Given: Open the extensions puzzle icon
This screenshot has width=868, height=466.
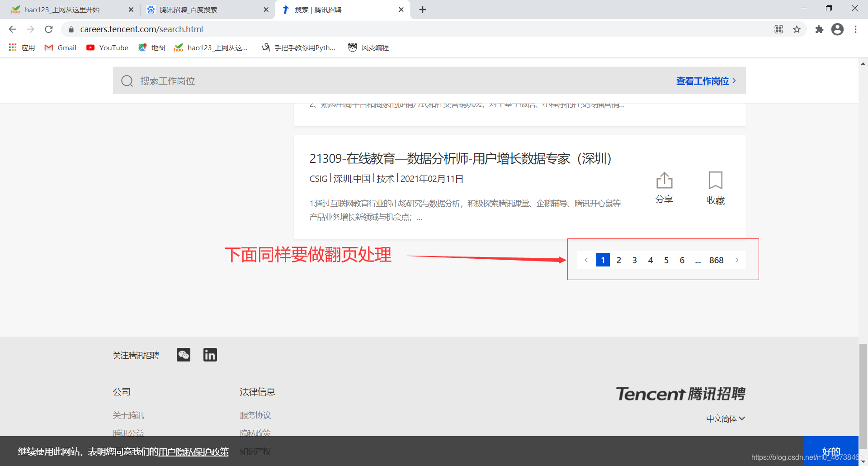Looking at the screenshot, I should [x=819, y=29].
